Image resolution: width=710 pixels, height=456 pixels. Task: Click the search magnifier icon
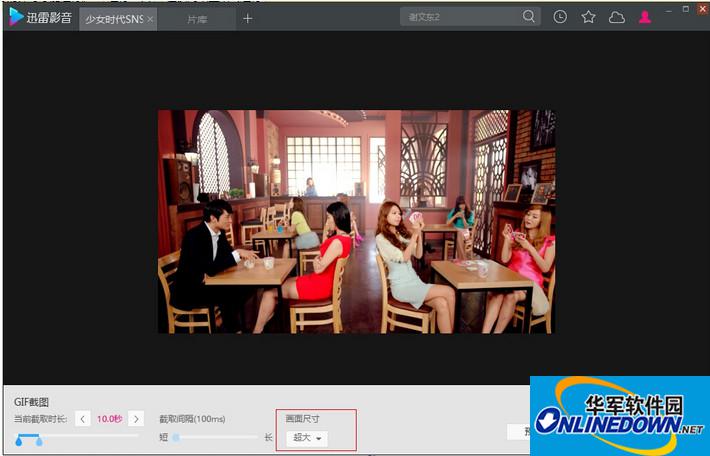click(x=528, y=17)
